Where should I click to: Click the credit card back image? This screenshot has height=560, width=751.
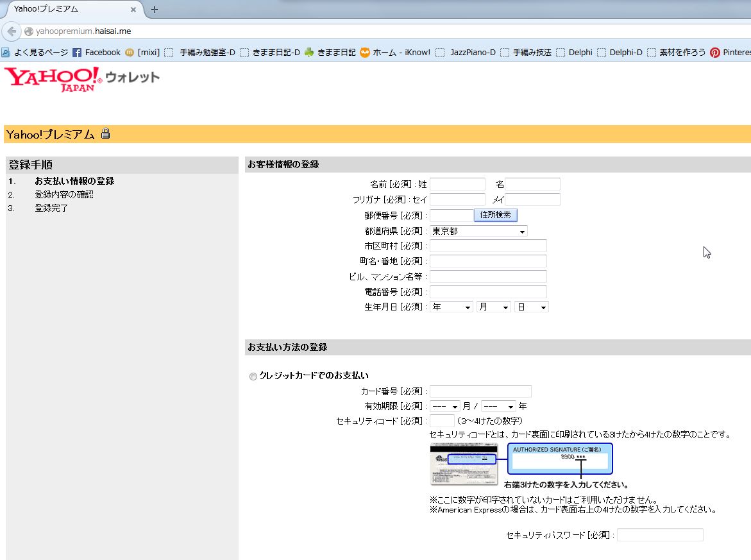(464, 464)
